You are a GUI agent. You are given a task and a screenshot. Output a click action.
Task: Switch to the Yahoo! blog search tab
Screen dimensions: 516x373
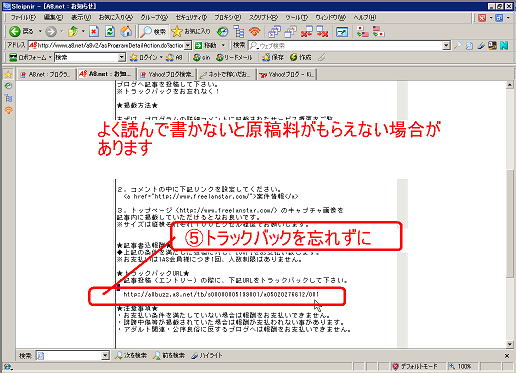[x=167, y=74]
